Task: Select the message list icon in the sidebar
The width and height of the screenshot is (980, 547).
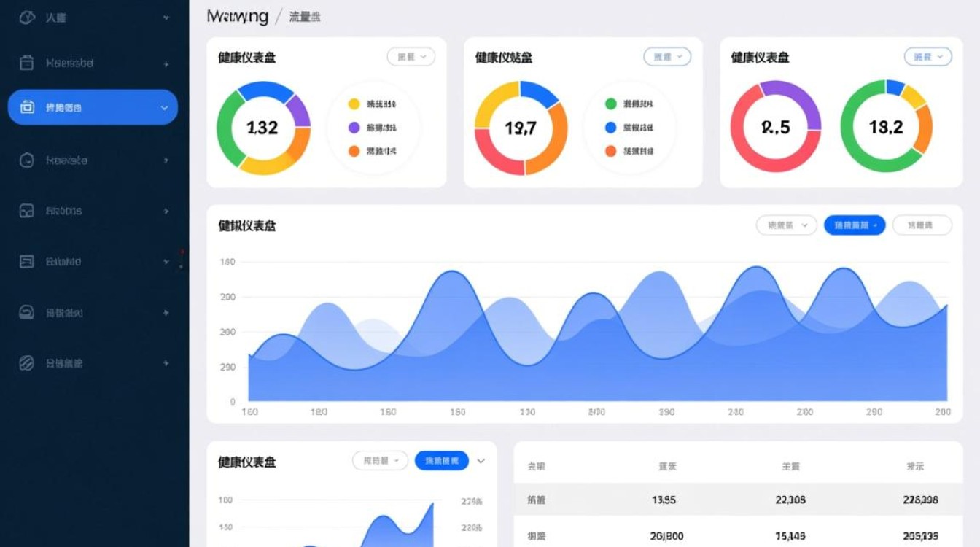Action: (26, 262)
